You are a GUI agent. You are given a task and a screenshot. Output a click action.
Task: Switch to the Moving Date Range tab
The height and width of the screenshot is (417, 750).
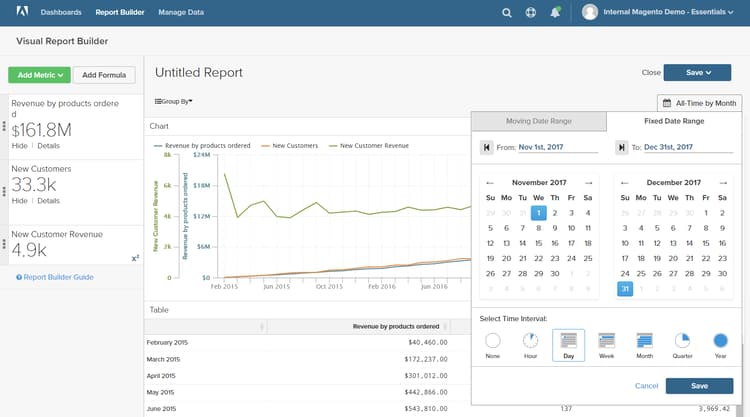point(539,122)
